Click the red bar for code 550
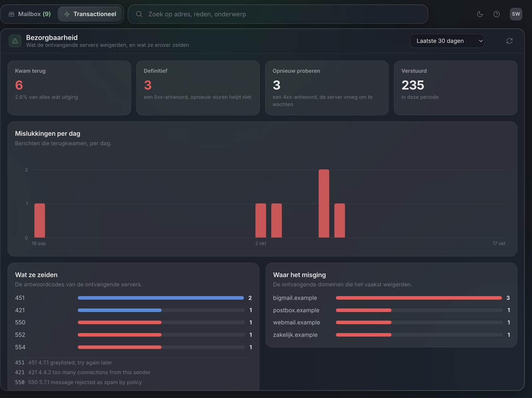The height and width of the screenshot is (398, 532). [120, 322]
